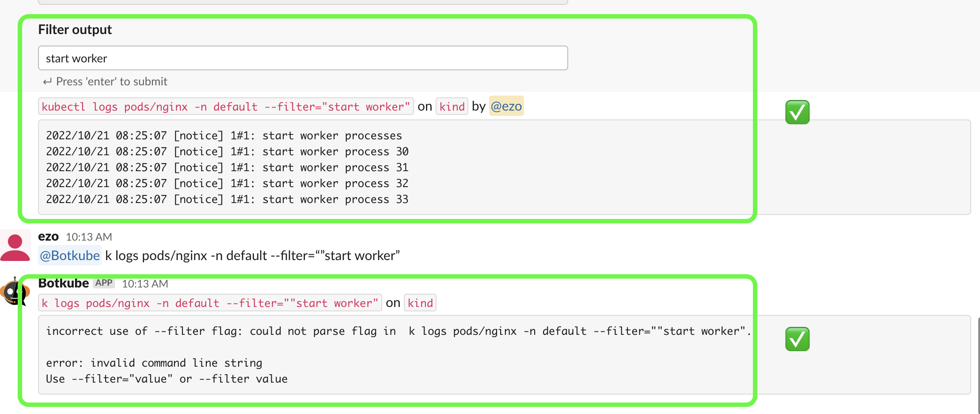Click ezo's profile avatar
This screenshot has height=414, width=980.
(15, 245)
